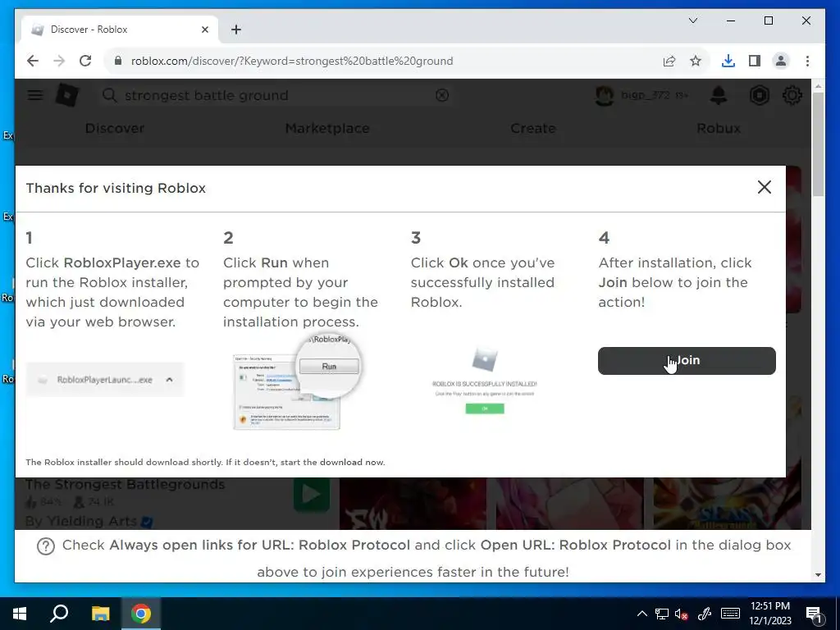Click the Chrome taskbar icon
This screenshot has width=840, height=630.
tap(141, 614)
